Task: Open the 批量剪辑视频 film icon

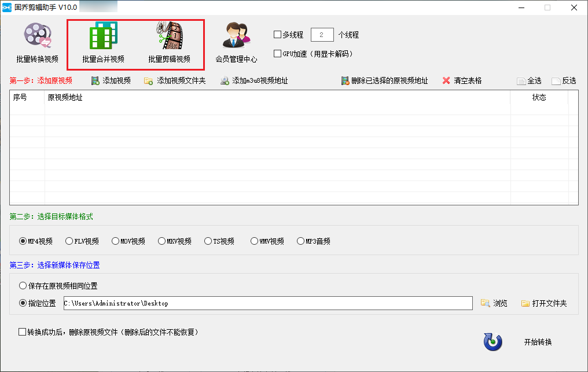Action: click(170, 35)
